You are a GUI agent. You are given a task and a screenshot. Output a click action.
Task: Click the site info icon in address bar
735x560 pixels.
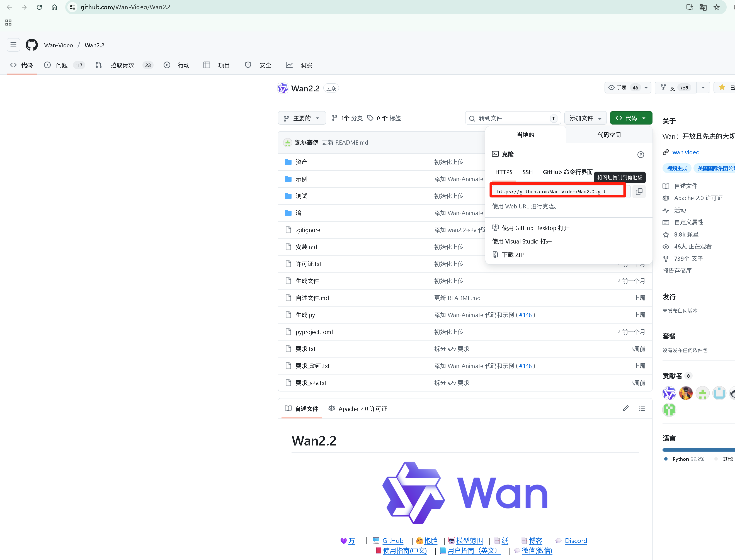[x=72, y=7]
